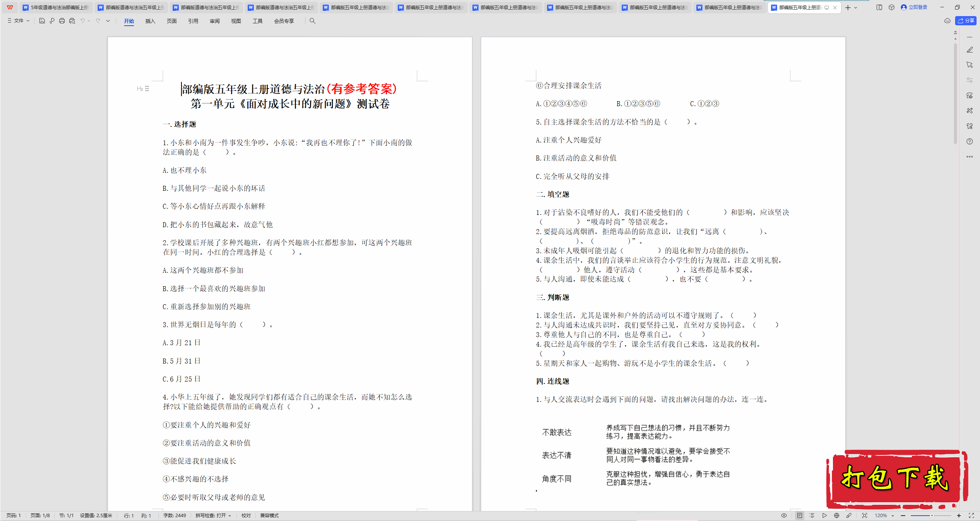Open the View ribbon tab
The width and height of the screenshot is (980, 521).
click(x=236, y=21)
